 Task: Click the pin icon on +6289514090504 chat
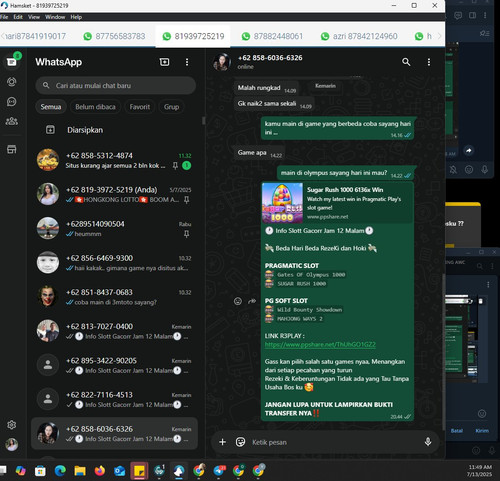pos(187,234)
